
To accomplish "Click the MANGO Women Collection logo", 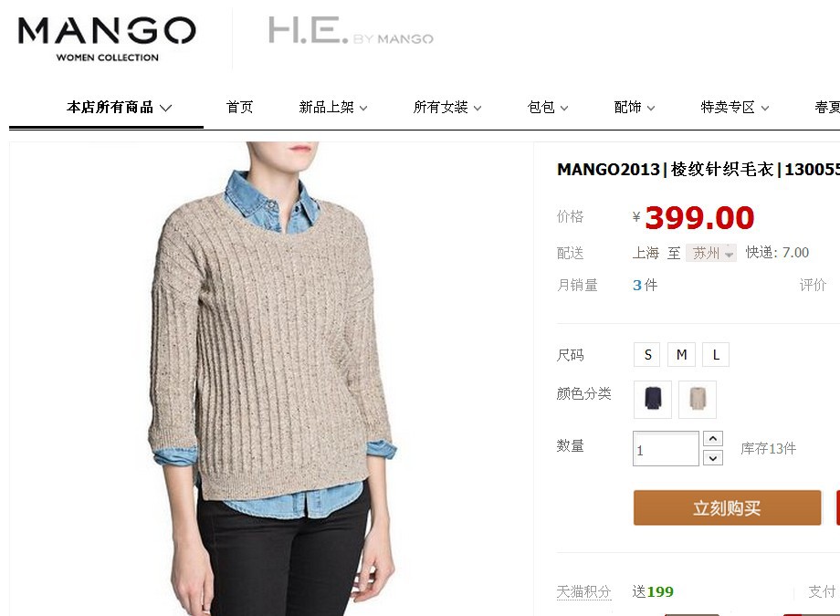I will click(x=107, y=39).
